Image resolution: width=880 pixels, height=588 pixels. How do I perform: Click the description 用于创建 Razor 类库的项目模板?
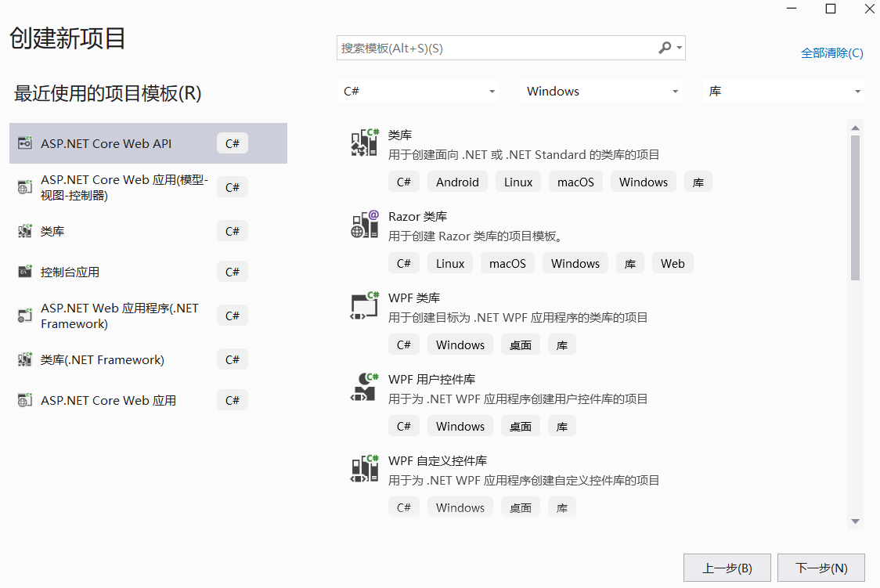coord(474,236)
